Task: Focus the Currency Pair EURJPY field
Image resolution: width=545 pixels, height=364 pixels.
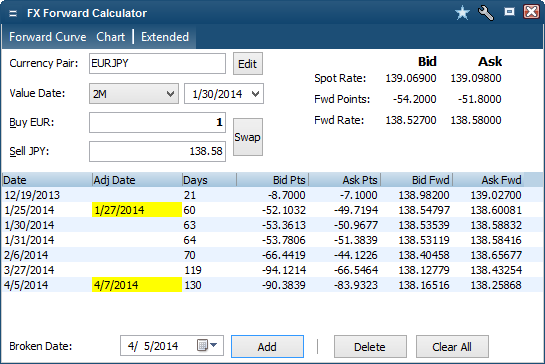Action: click(x=157, y=63)
